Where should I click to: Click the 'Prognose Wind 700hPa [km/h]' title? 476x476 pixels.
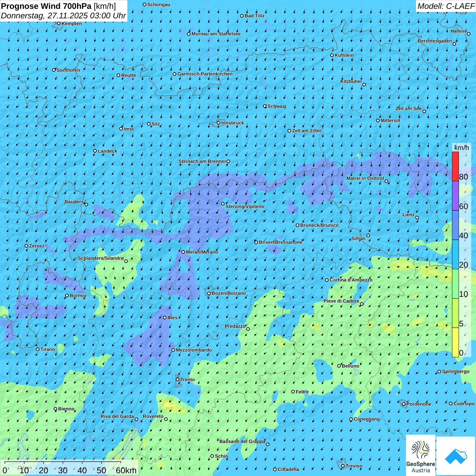[58, 6]
